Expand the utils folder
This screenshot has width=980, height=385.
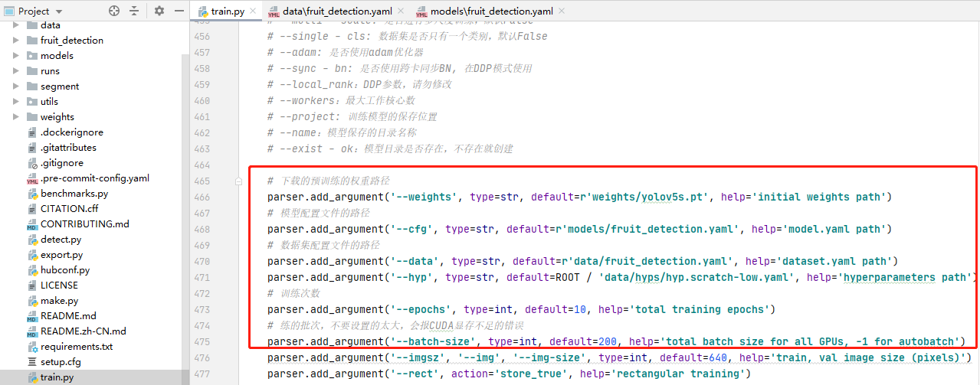(16, 101)
